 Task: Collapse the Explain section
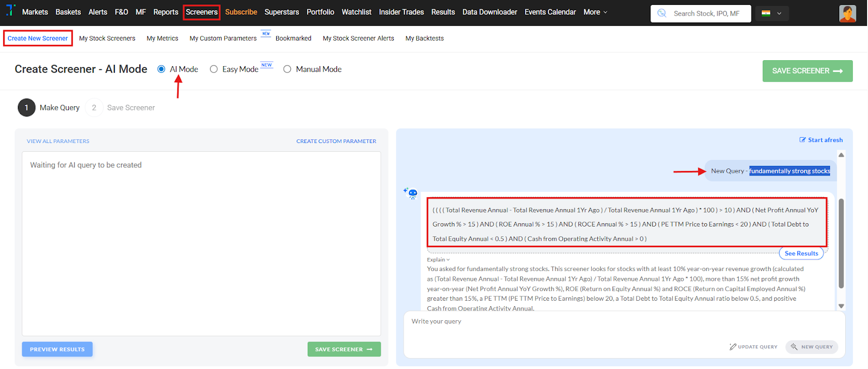pyautogui.click(x=438, y=260)
